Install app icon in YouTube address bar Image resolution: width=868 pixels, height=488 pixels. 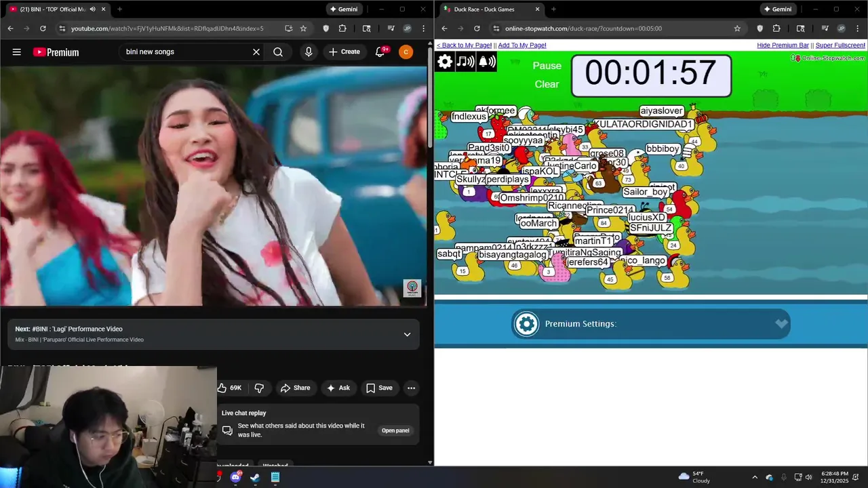[288, 28]
